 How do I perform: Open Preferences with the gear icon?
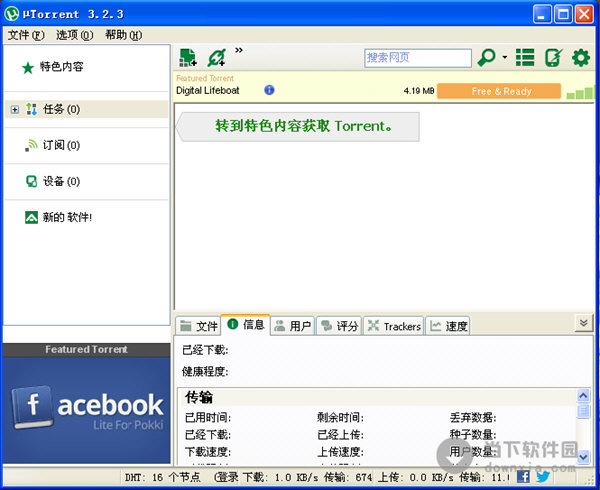(x=581, y=58)
